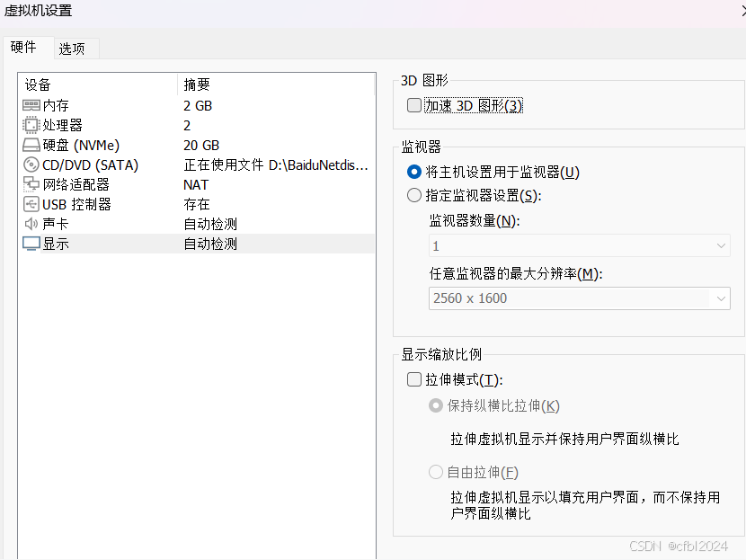
Task: Select the CD/DVD (SATA) row label
Action: [91, 165]
